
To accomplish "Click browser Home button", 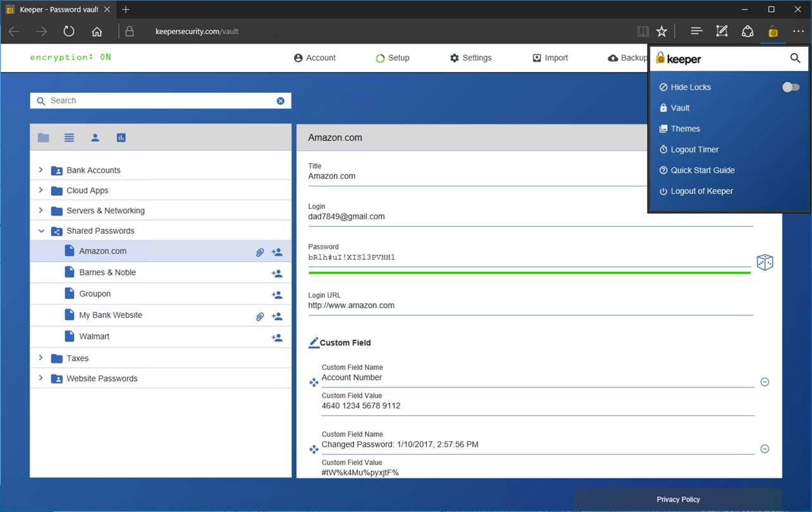I will (x=97, y=31).
